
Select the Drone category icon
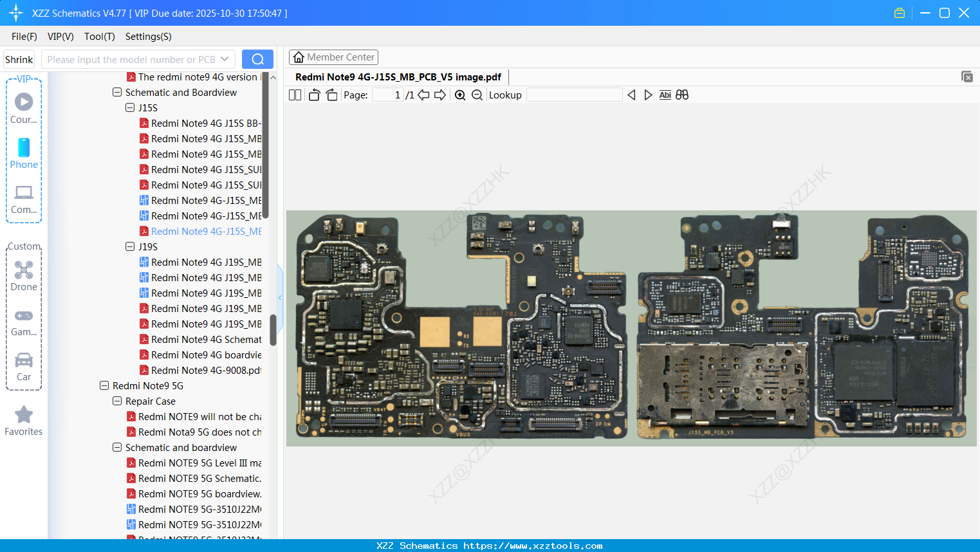[23, 270]
